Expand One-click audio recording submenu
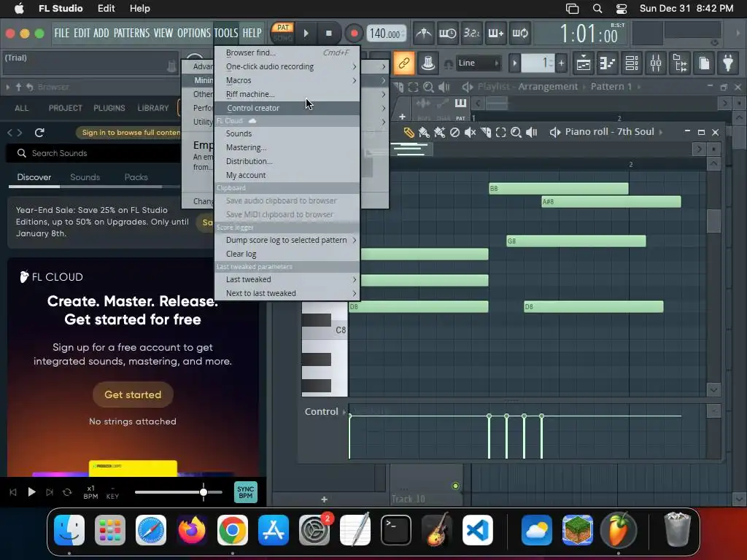 tap(287, 66)
